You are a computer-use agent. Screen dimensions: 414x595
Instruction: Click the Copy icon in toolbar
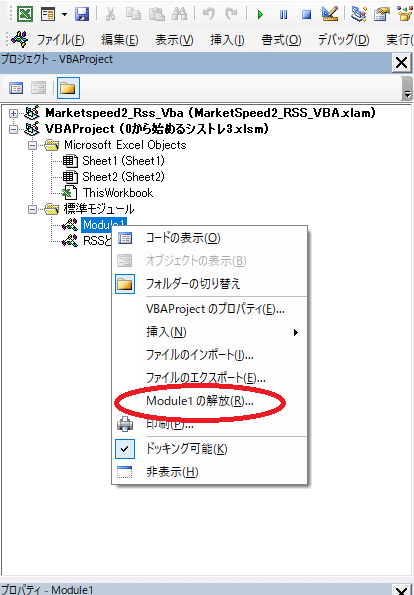[133, 14]
